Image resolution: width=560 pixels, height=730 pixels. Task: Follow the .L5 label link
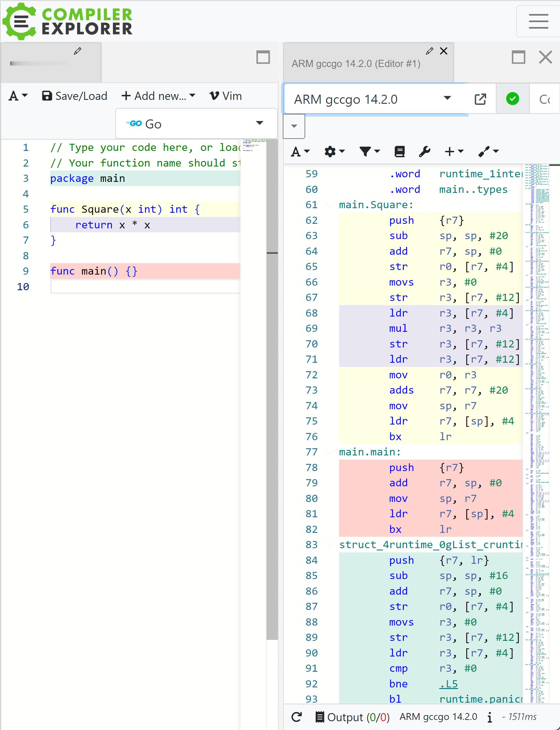pyautogui.click(x=448, y=684)
